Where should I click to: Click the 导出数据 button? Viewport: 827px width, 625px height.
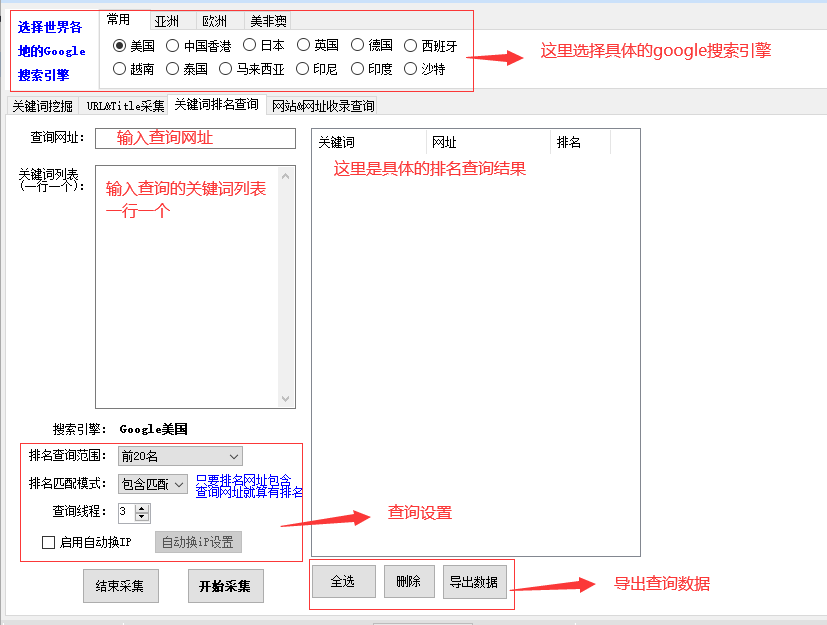tap(474, 582)
